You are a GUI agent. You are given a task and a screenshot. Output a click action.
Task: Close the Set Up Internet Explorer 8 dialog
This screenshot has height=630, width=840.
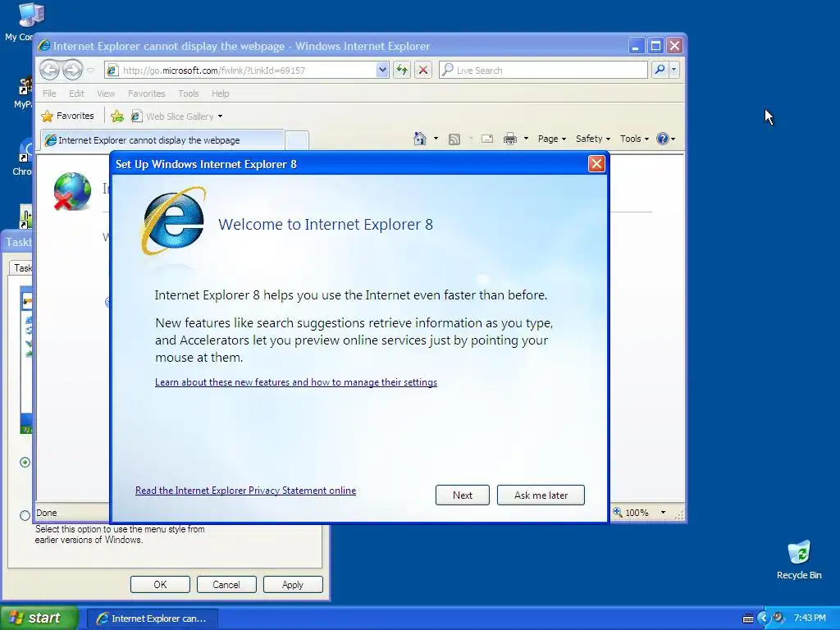(x=596, y=163)
